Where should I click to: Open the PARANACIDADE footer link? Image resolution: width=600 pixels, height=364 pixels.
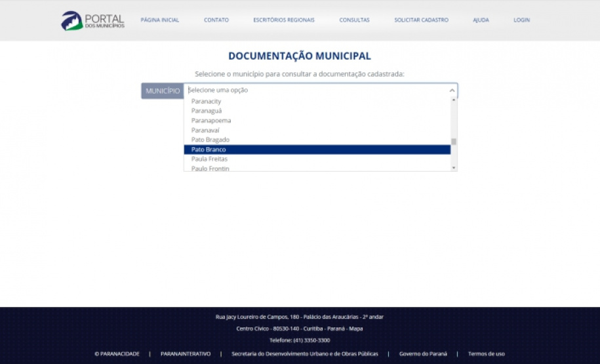pyautogui.click(x=117, y=354)
